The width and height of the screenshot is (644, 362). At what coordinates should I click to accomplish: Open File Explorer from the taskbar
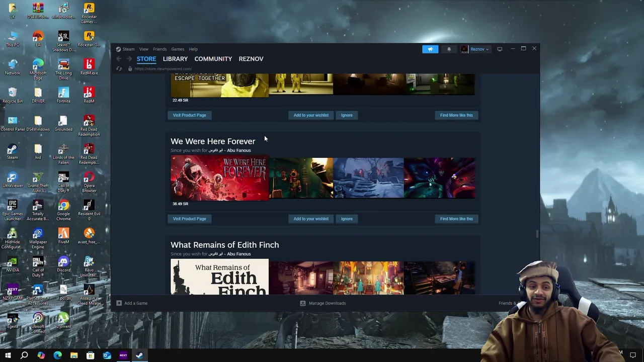coord(74,355)
